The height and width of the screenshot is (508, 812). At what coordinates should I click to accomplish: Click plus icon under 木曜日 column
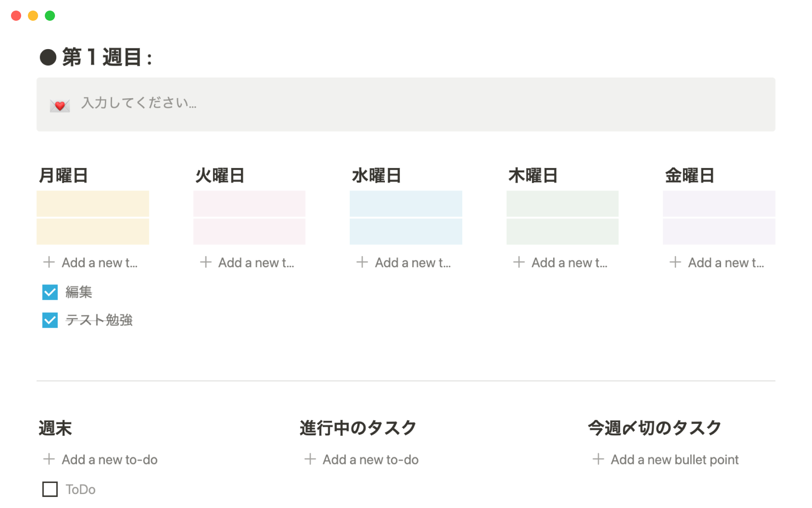(x=519, y=262)
